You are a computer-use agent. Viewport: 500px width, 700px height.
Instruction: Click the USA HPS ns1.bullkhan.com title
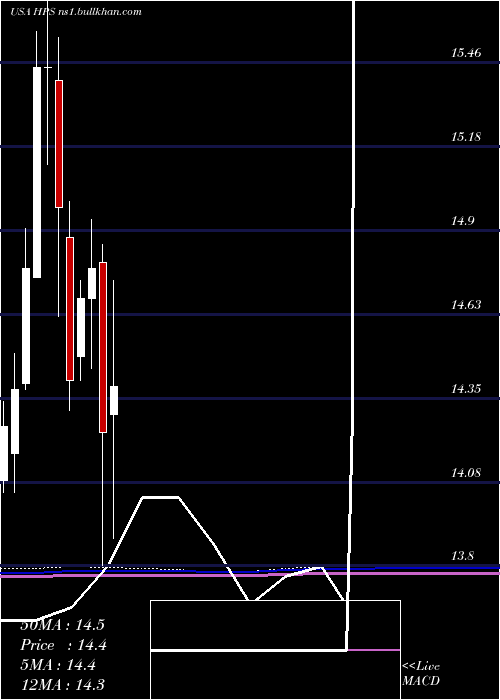click(76, 12)
